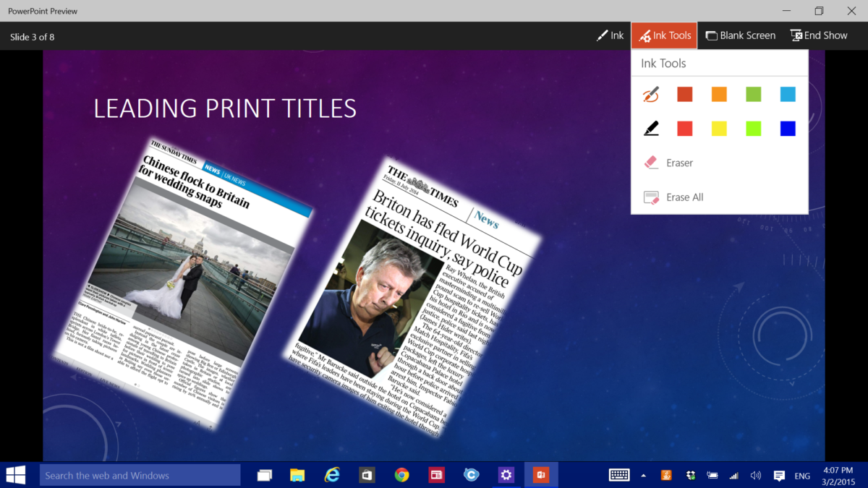Pick the orange pen color swatch

point(719,94)
